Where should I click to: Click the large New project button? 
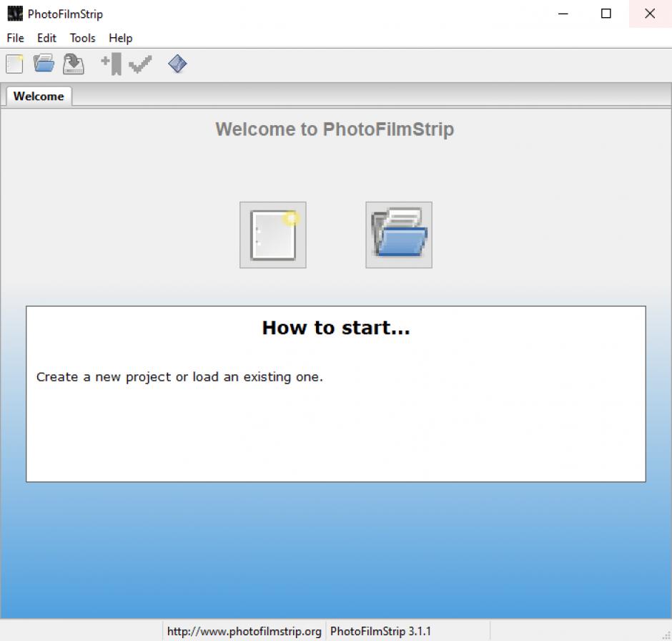[x=273, y=235]
